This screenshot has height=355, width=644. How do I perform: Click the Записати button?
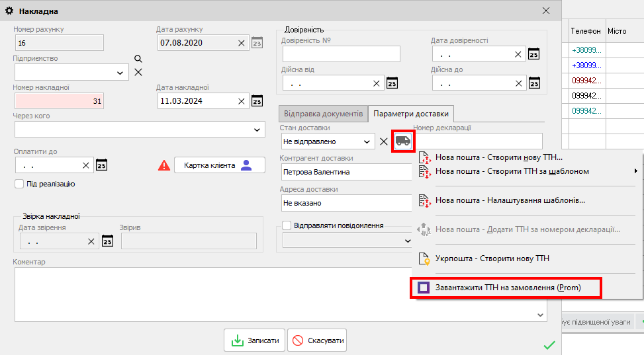coord(255,341)
